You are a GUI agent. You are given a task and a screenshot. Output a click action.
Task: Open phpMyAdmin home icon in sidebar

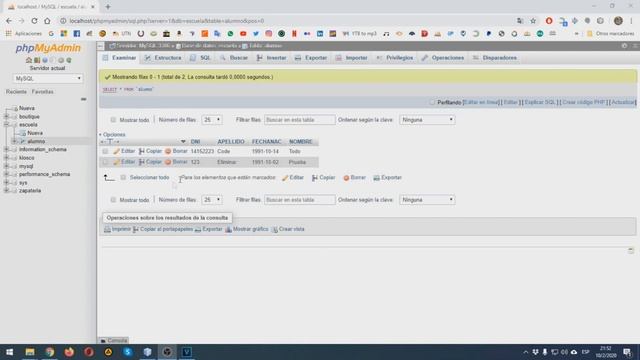pos(29,60)
